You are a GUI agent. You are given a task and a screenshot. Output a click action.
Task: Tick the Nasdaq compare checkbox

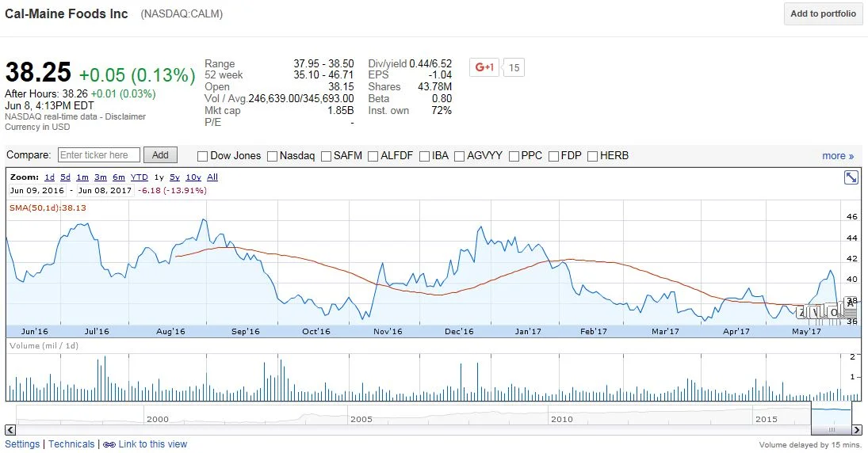pos(272,157)
